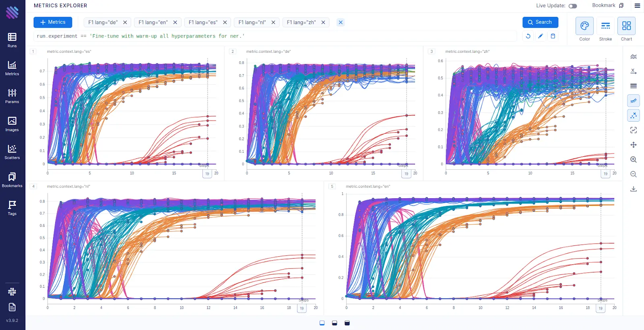
Task: Remove the F1 lang="es" metric chip
Action: [225, 23]
